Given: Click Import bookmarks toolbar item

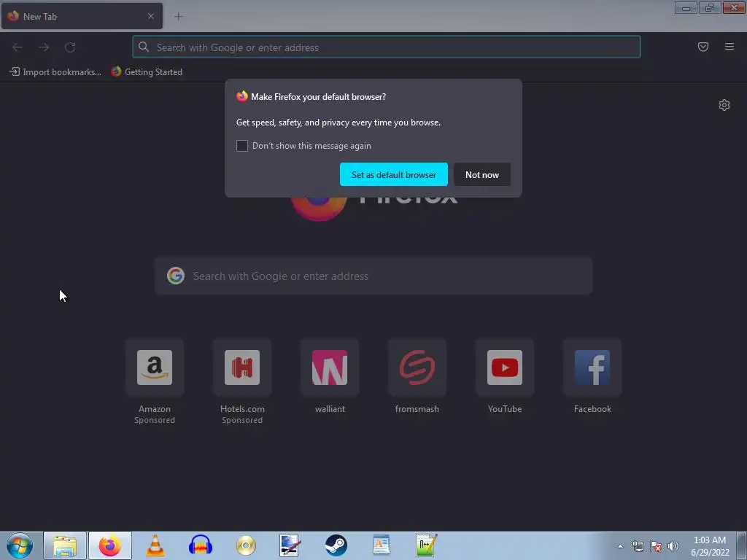Looking at the screenshot, I should coord(55,72).
